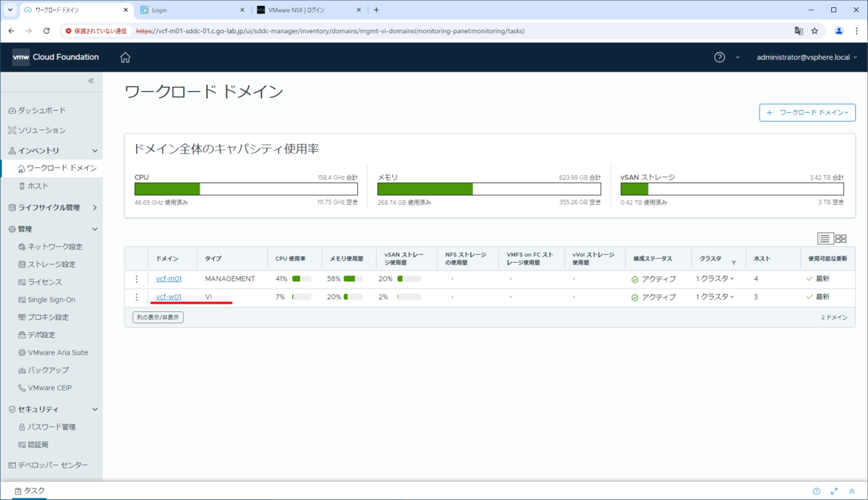Open the row actions menu for vcf-m01
Image resolution: width=868 pixels, height=500 pixels.
136,278
